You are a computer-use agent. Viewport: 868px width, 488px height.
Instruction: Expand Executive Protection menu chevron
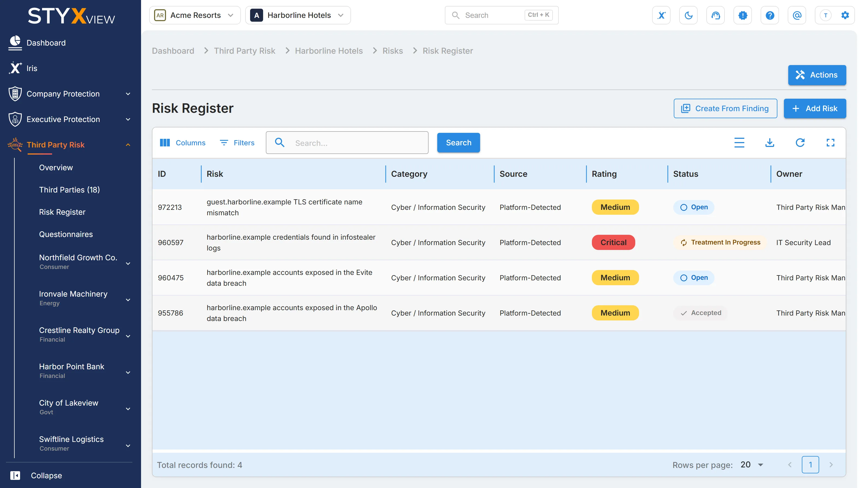(x=128, y=119)
